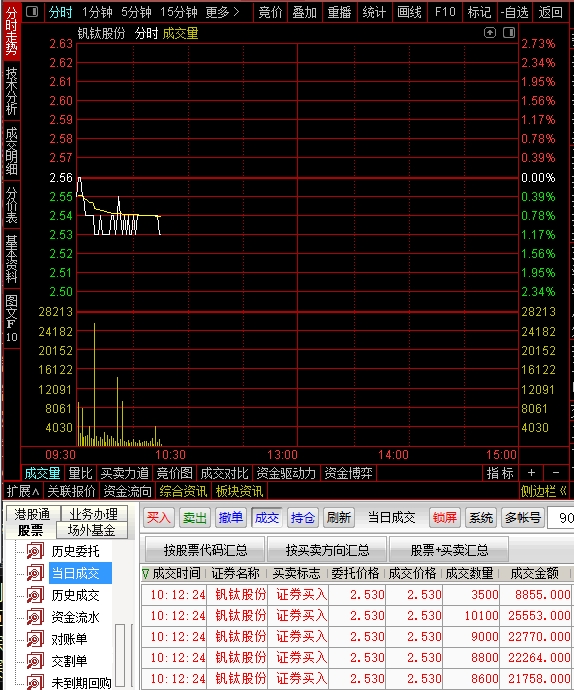Click 按买卖方向汇总 summary button
The image size is (574, 690).
327,550
